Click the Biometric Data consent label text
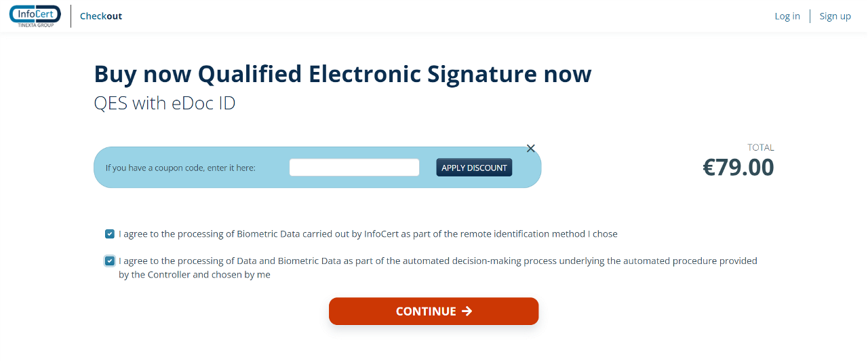The width and height of the screenshot is (868, 361). pos(368,234)
